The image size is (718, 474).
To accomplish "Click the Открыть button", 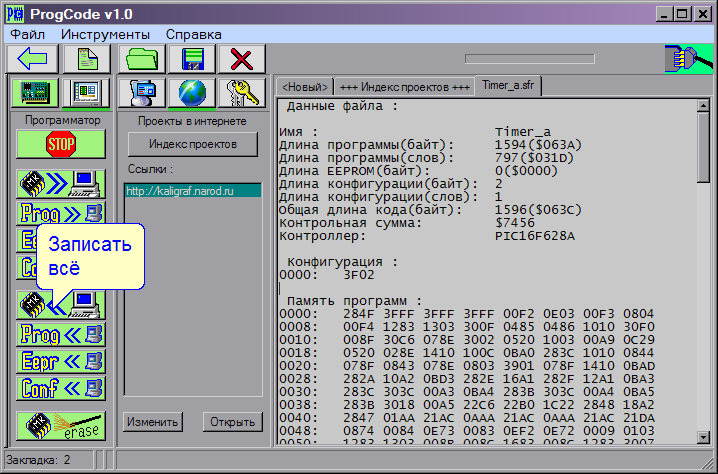I will (x=233, y=422).
